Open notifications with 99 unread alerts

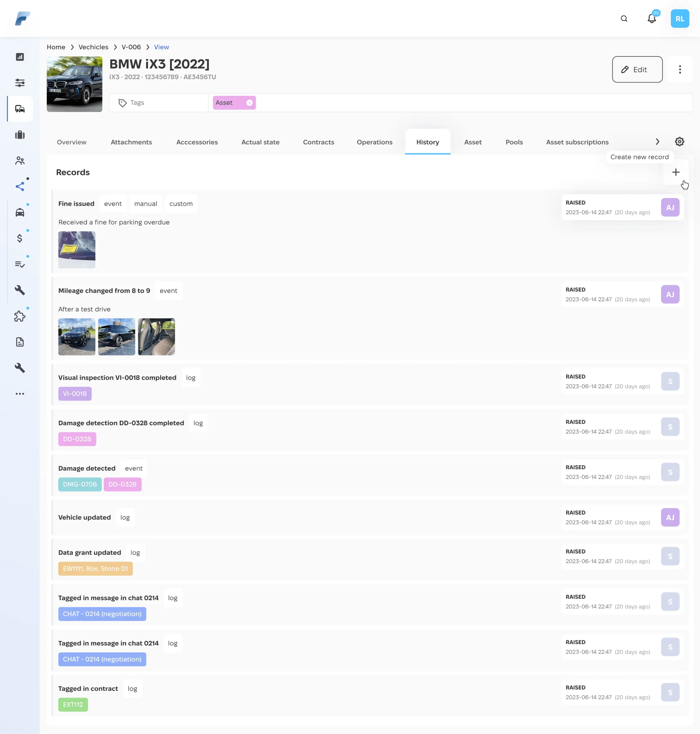tap(651, 19)
